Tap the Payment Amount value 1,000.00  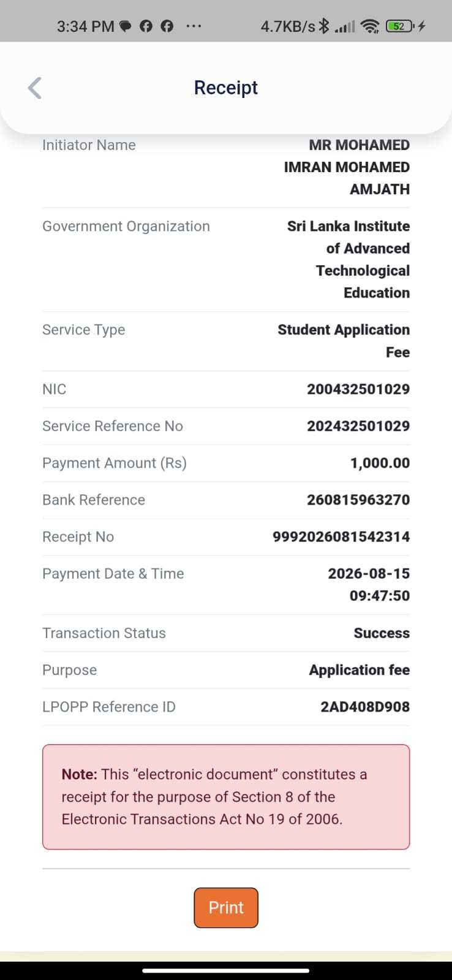click(x=380, y=463)
